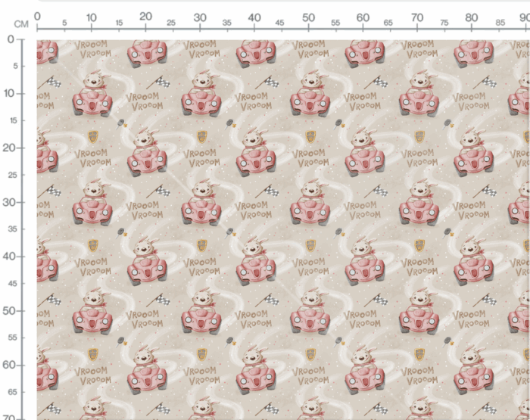Pick the 25 label on vertical ruler
Viewport: 530px width, 420px height.
click(x=13, y=175)
